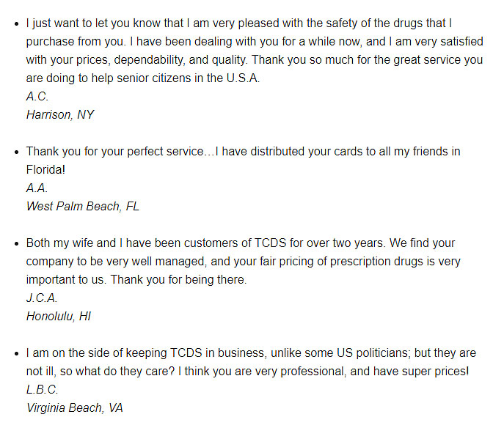Screen dimensions: 504x428
Task: Click the initials A.A. signature
Action: point(37,188)
